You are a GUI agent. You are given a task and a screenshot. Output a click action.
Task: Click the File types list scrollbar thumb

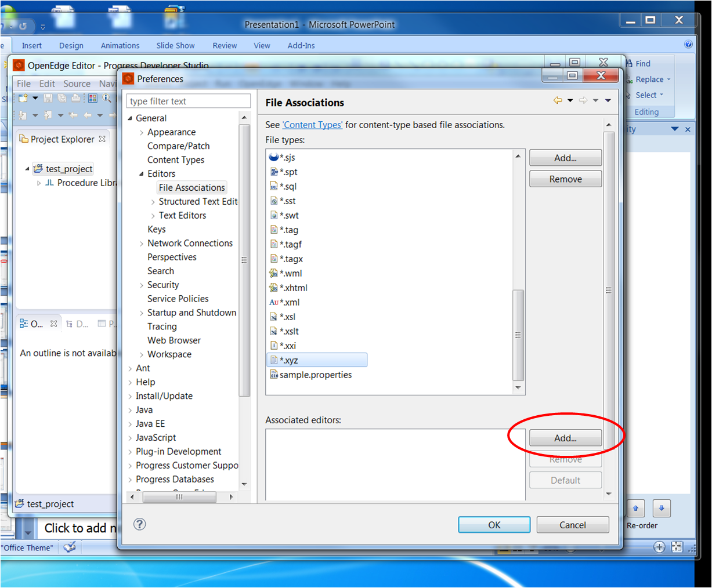(518, 335)
